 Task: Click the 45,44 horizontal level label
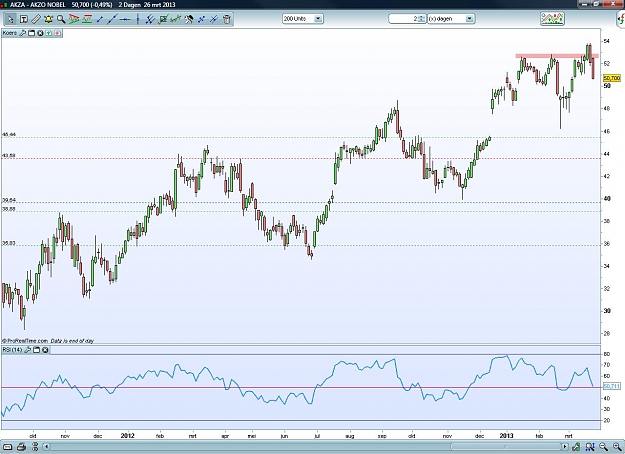pyautogui.click(x=9, y=135)
